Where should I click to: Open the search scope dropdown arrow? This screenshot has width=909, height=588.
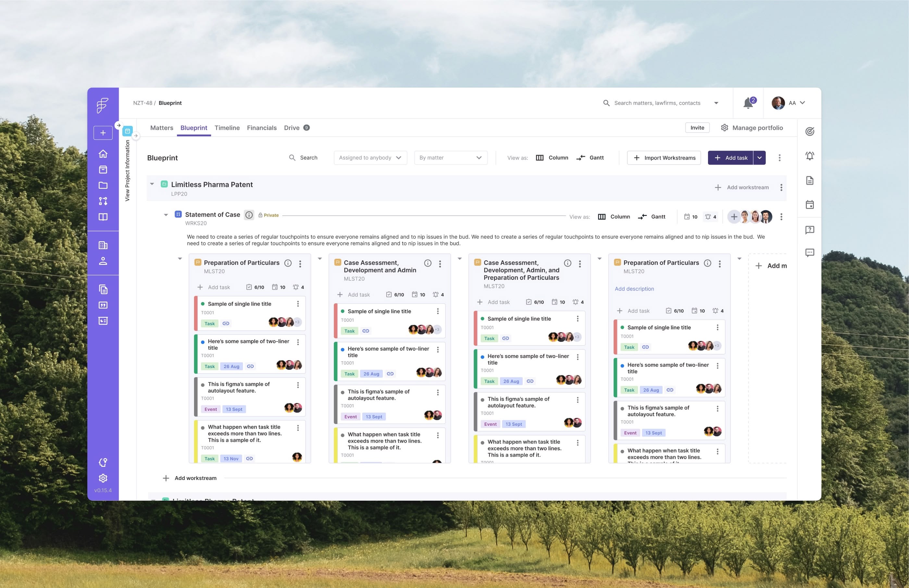(x=716, y=103)
